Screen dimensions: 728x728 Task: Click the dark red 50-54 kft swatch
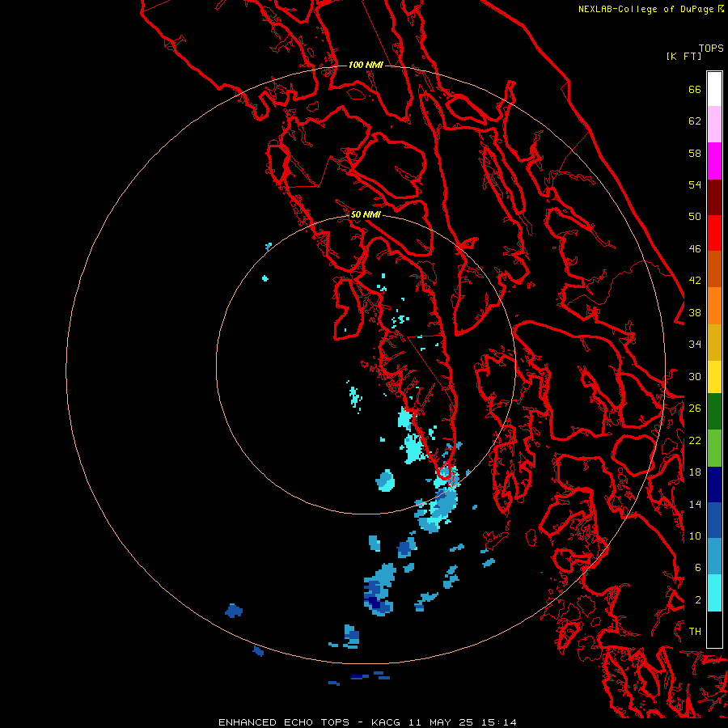(x=714, y=197)
